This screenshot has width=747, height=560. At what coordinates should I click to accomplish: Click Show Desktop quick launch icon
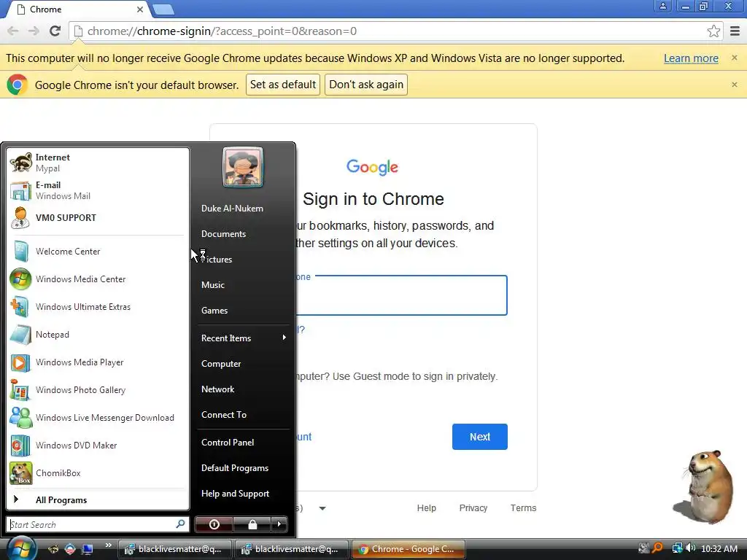point(88,550)
